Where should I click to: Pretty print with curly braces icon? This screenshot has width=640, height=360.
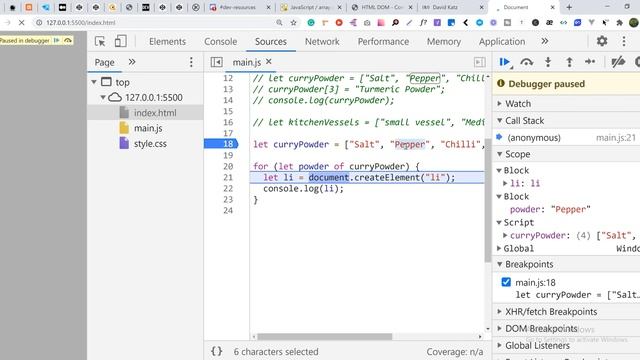[x=217, y=351]
